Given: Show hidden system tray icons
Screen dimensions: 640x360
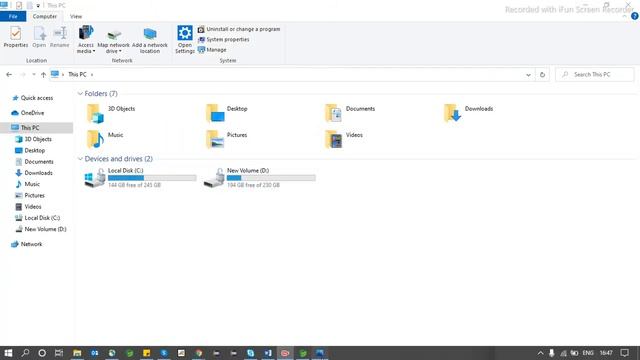Looking at the screenshot, I should pyautogui.click(x=540, y=353).
